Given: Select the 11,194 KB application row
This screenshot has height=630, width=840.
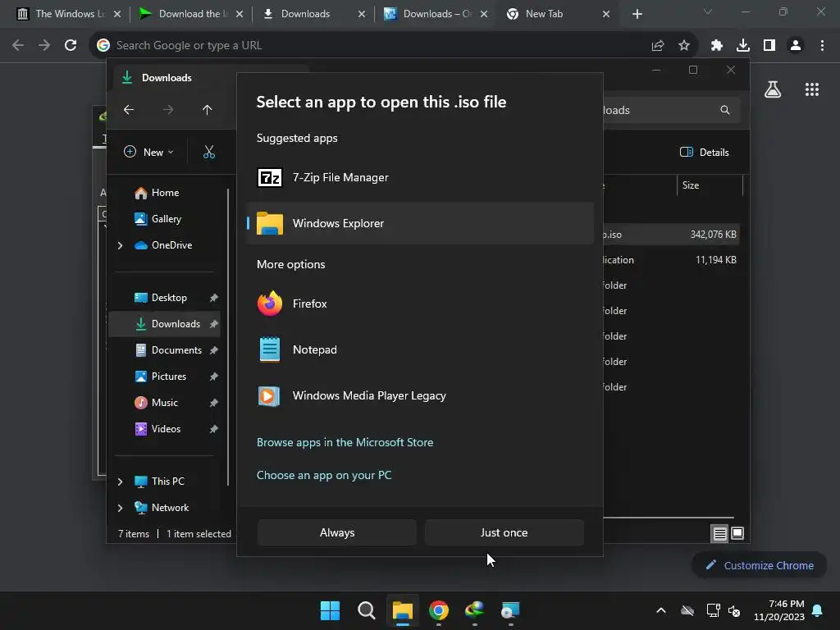Looking at the screenshot, I should 671,260.
